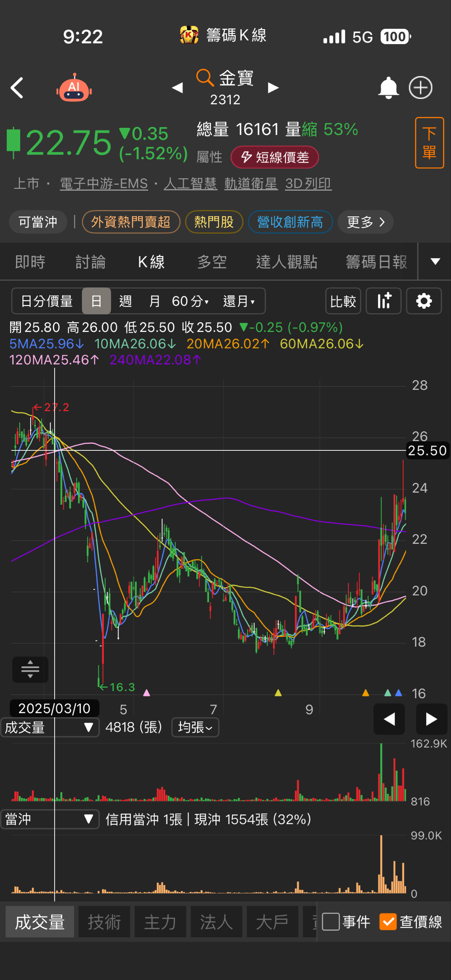Viewport: 451px width, 980px height.
Task: Go to previous stock with left triangle
Action: [177, 88]
